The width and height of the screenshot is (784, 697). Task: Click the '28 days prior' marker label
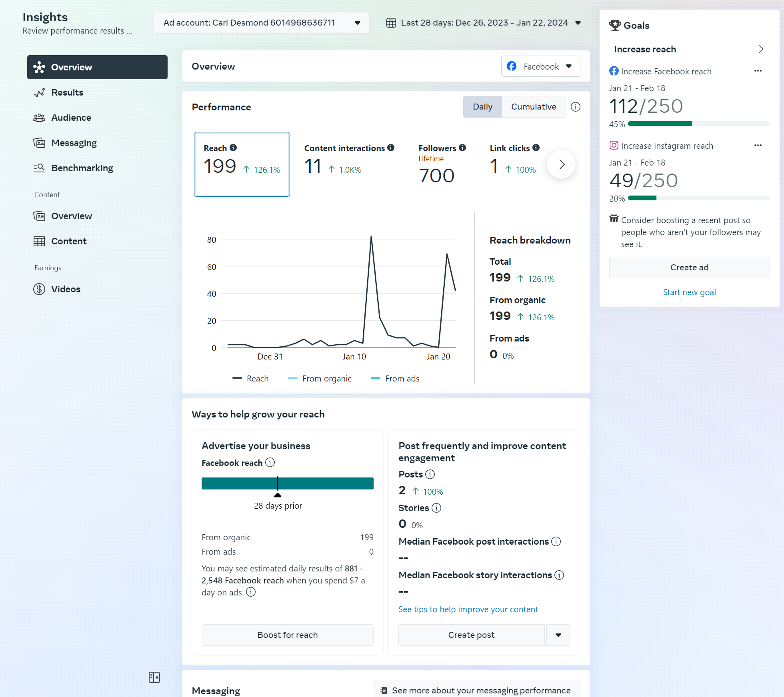tap(278, 506)
